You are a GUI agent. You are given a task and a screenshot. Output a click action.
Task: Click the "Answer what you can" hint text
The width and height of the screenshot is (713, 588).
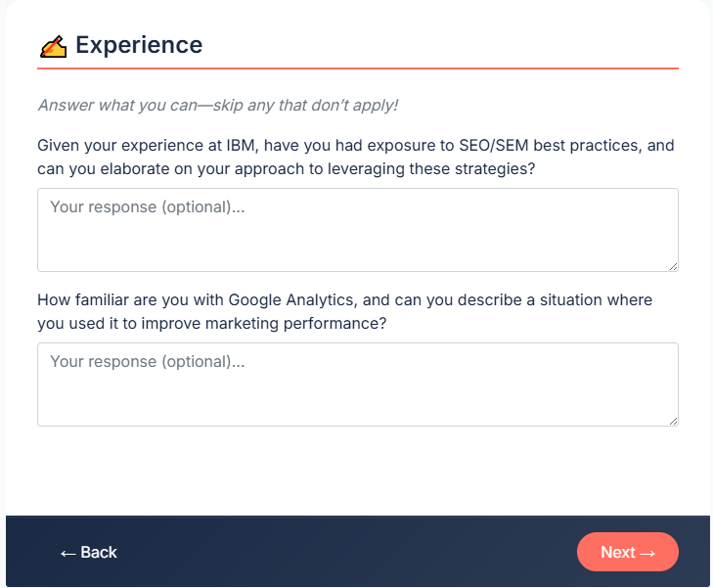coord(217,106)
